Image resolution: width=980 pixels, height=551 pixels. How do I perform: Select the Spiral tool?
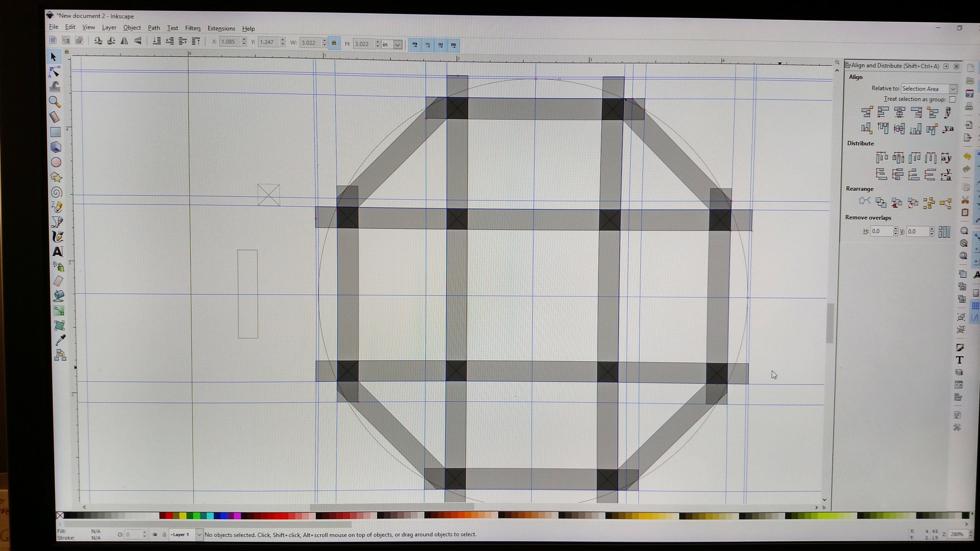click(57, 192)
